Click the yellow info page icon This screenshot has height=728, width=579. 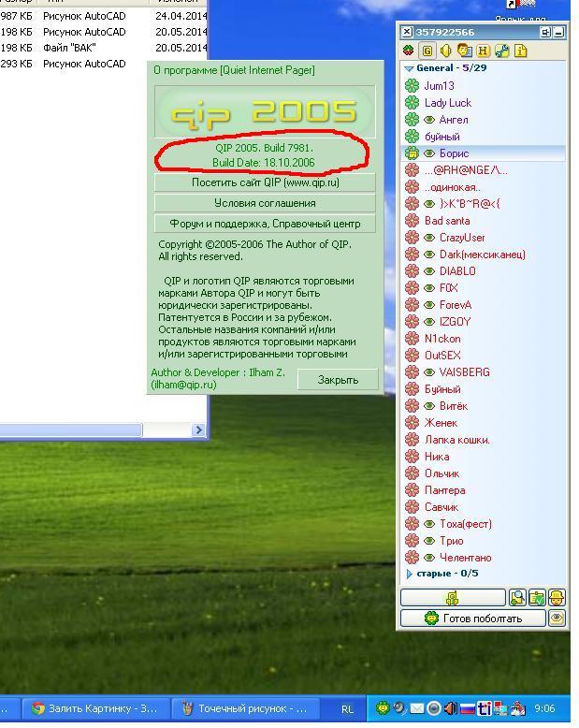(521, 51)
